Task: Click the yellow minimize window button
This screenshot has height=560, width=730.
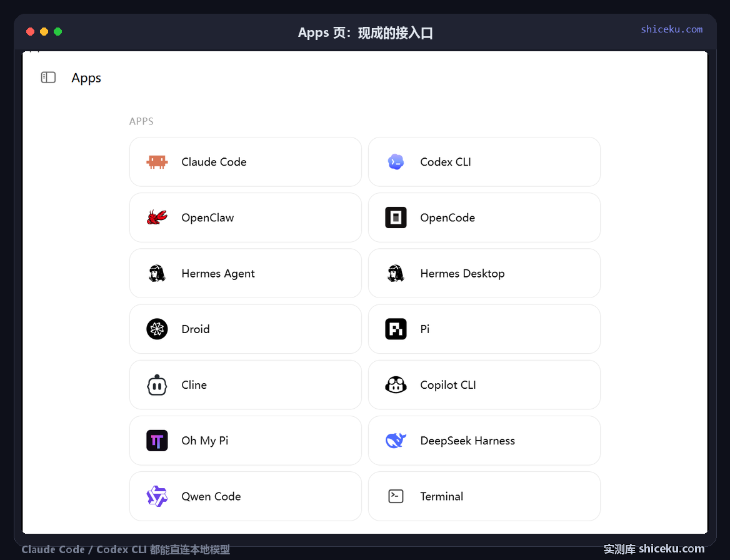Action: tap(44, 32)
